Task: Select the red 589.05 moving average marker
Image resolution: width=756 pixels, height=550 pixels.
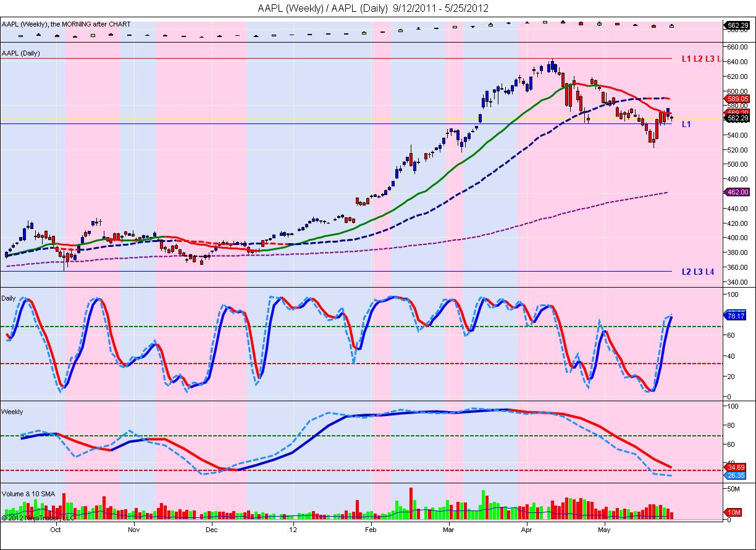Action: (737, 98)
